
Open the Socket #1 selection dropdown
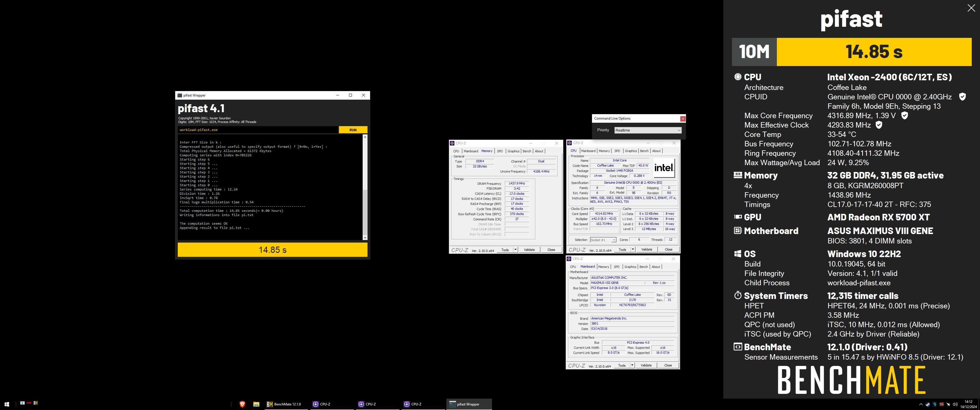tap(603, 240)
